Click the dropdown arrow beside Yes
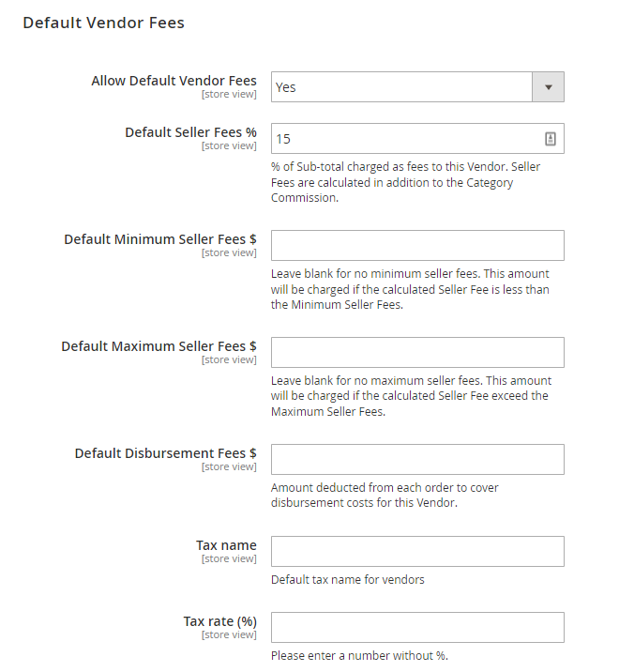This screenshot has height=672, width=619. tap(548, 87)
